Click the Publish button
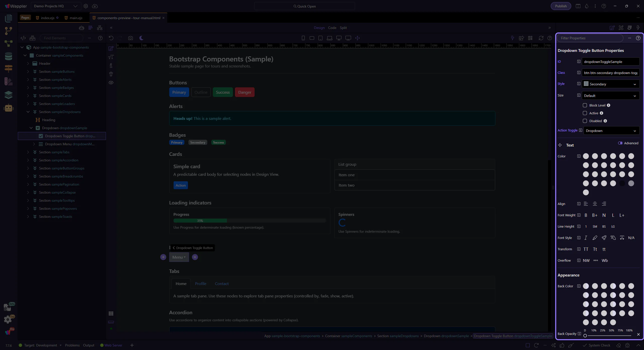 [x=561, y=6]
